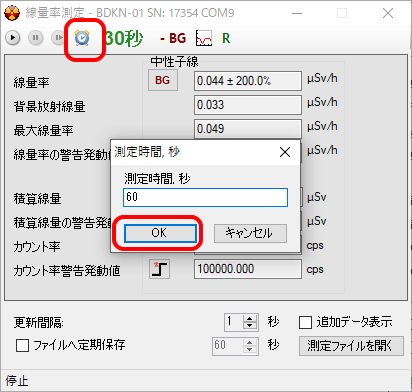Start measurement with the play button

click(x=13, y=38)
